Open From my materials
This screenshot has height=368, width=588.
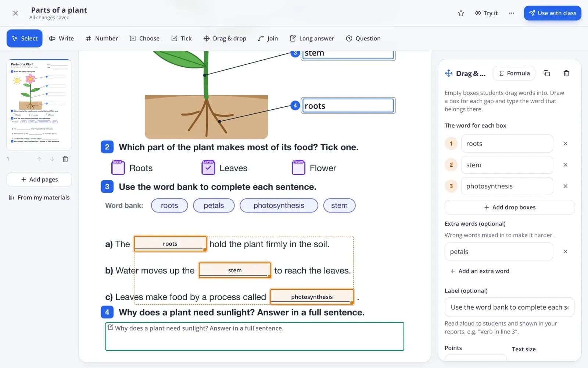(x=39, y=198)
